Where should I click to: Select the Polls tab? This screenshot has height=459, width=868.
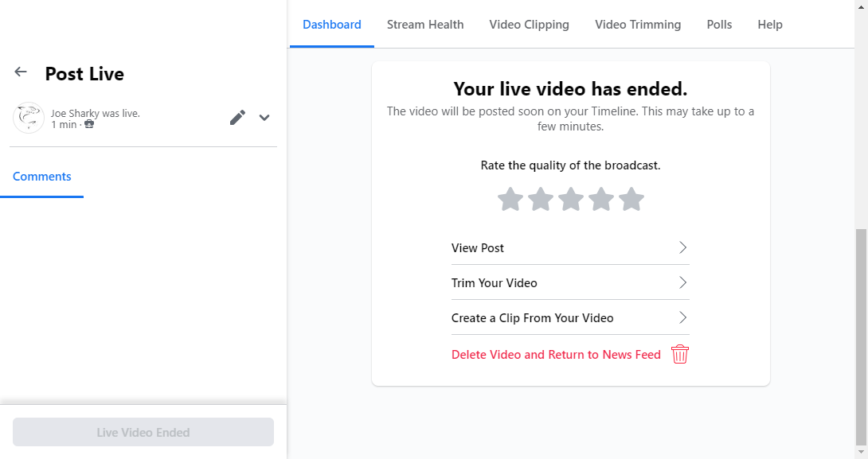coord(719,24)
